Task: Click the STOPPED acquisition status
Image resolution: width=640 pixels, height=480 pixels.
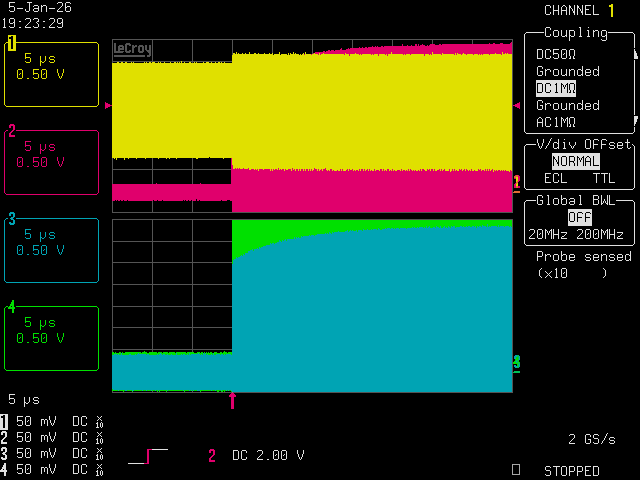Action: [x=572, y=470]
